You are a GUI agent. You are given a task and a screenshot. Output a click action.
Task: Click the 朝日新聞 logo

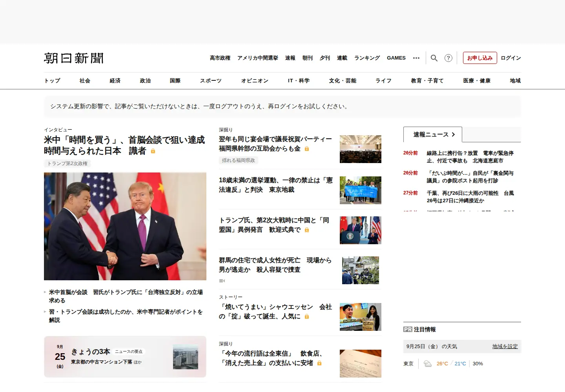point(74,58)
